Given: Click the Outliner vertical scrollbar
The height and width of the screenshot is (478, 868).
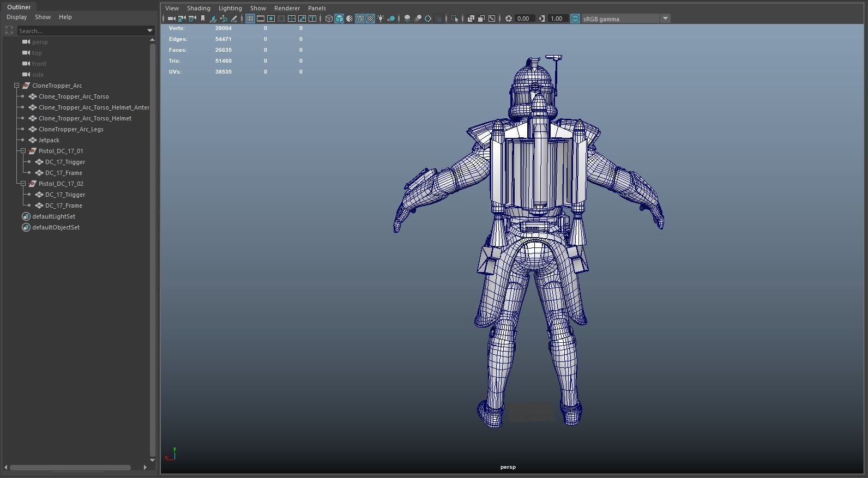Looking at the screenshot, I should click(152, 250).
